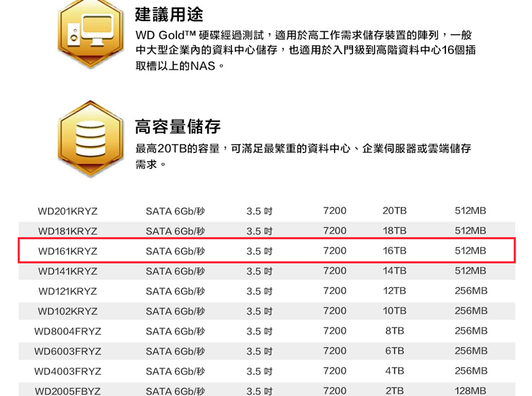Click the 8TB capacity cell
The width and height of the screenshot is (532, 396).
tap(394, 331)
